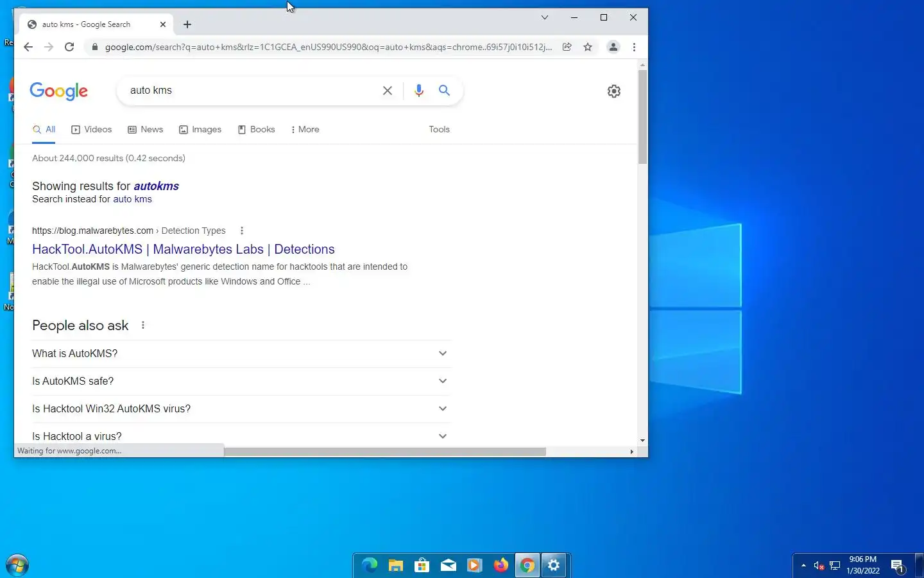This screenshot has width=924, height=578.
Task: Click 'About 244,000 results' text
Action: (x=108, y=158)
